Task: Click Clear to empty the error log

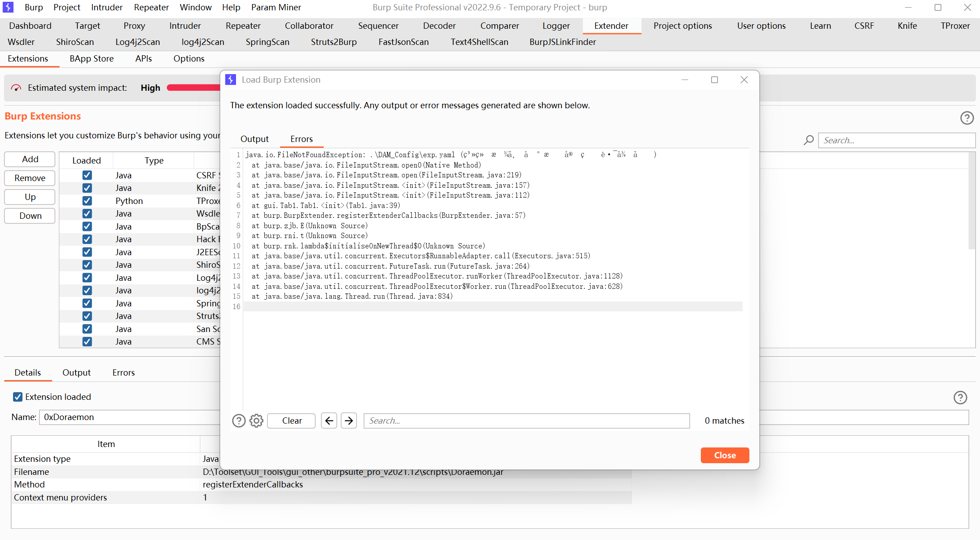Action: [291, 420]
